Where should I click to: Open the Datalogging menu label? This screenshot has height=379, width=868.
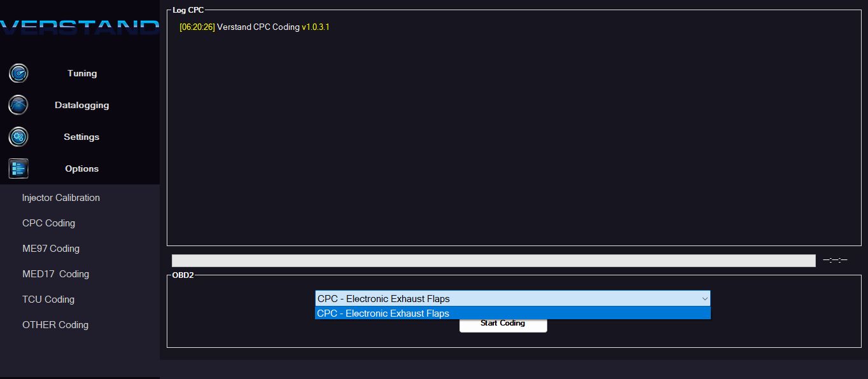point(81,105)
